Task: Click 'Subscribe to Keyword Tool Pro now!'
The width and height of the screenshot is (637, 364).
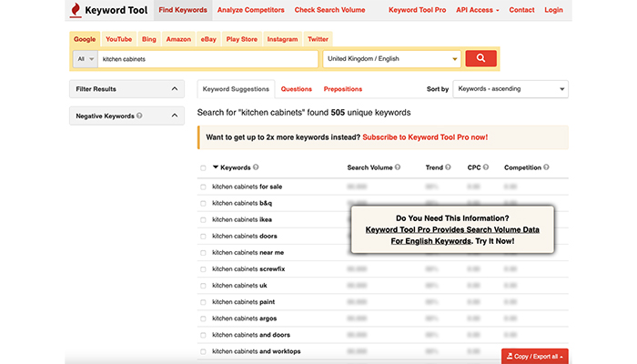Action: tap(425, 137)
